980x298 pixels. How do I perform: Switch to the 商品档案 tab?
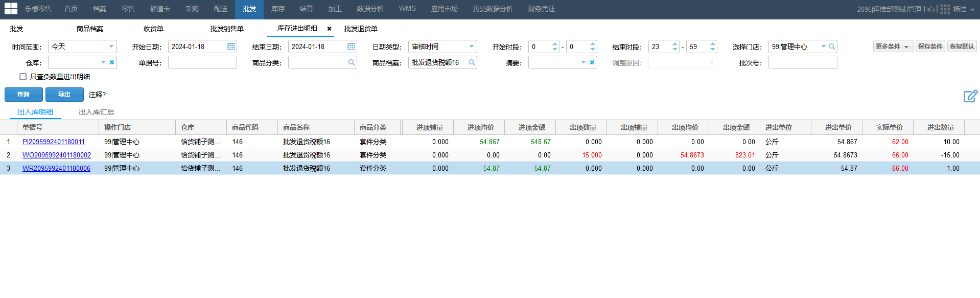point(90,29)
